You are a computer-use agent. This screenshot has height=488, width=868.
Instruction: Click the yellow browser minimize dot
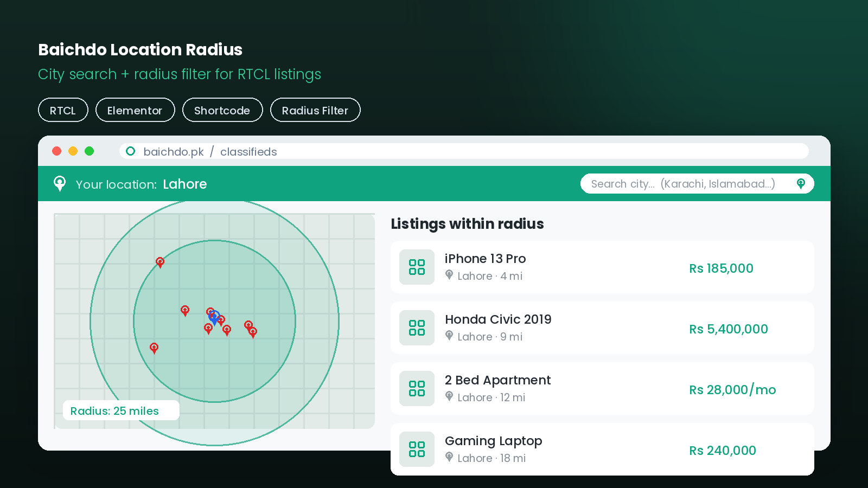(x=73, y=151)
